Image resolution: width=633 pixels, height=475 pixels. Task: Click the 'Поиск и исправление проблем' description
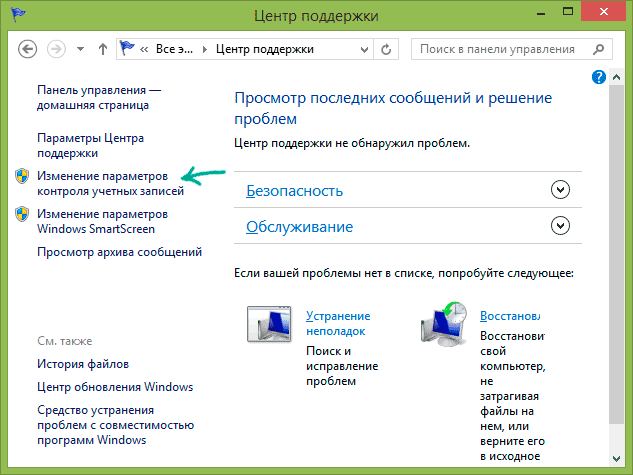point(342,366)
